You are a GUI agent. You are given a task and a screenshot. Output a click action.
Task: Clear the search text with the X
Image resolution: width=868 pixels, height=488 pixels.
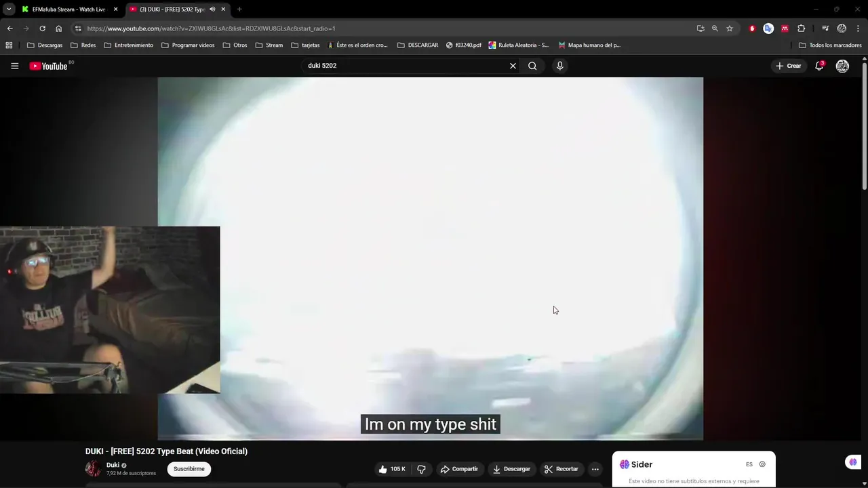[x=513, y=66]
